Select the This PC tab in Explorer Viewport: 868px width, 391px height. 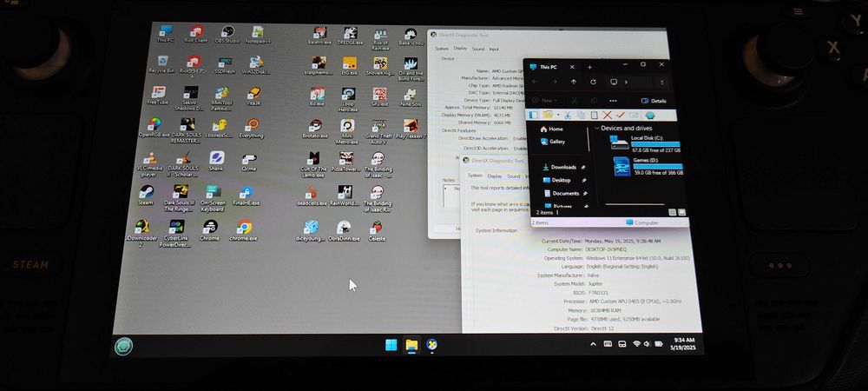(x=548, y=67)
